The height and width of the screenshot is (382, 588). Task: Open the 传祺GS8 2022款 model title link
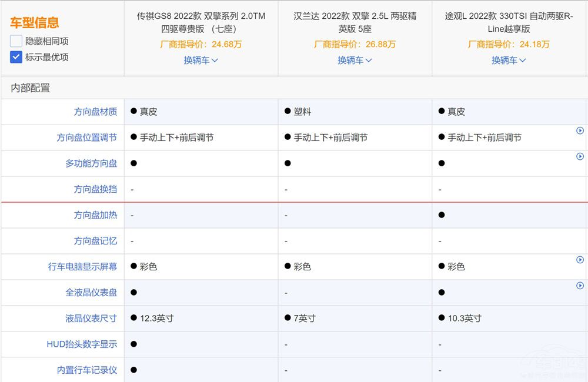click(201, 22)
